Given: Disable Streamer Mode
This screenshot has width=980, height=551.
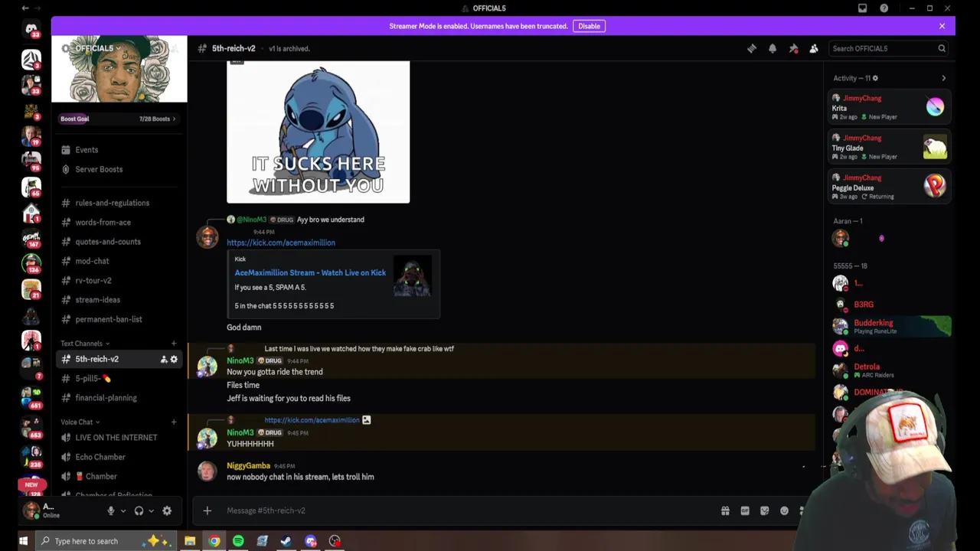Looking at the screenshot, I should click(589, 26).
